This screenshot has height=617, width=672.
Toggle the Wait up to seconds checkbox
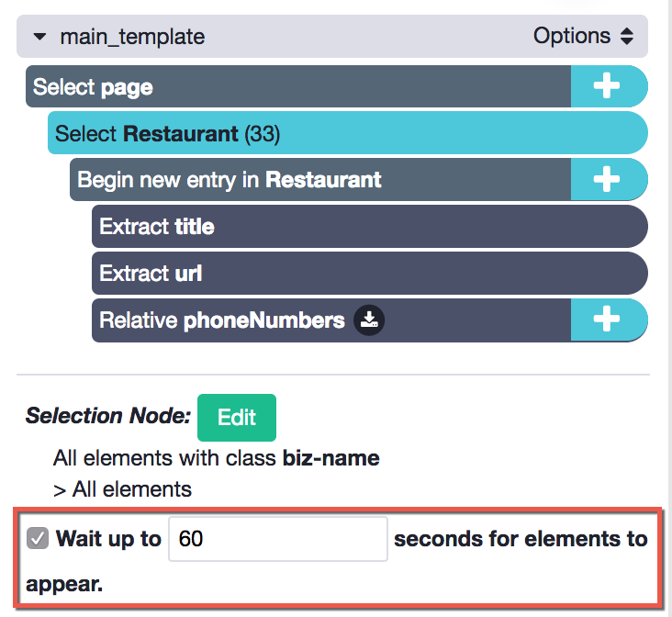(x=38, y=538)
